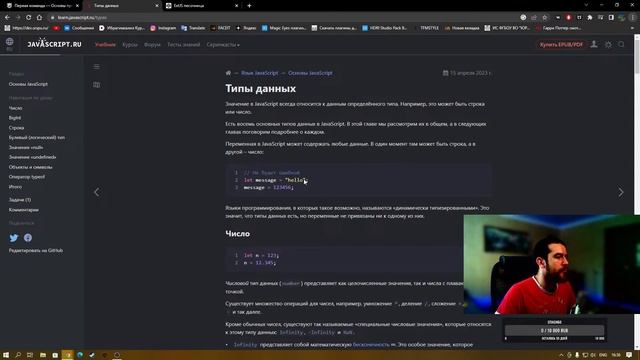Follow the бесконечность link in text
640x360 pixels.
coord(371,345)
